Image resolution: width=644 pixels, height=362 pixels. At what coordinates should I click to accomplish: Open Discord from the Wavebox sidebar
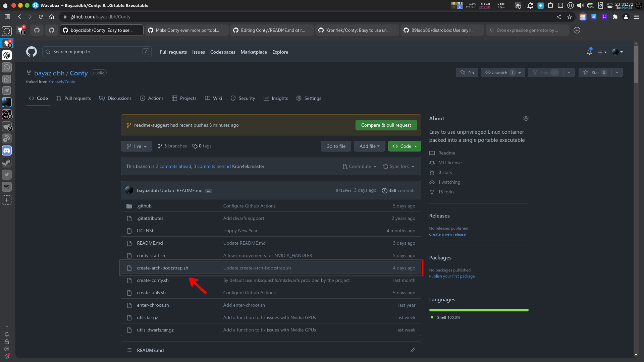[7, 150]
